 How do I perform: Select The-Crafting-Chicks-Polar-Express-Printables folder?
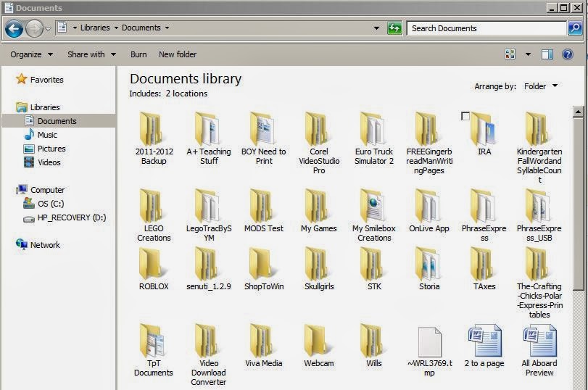click(539, 283)
